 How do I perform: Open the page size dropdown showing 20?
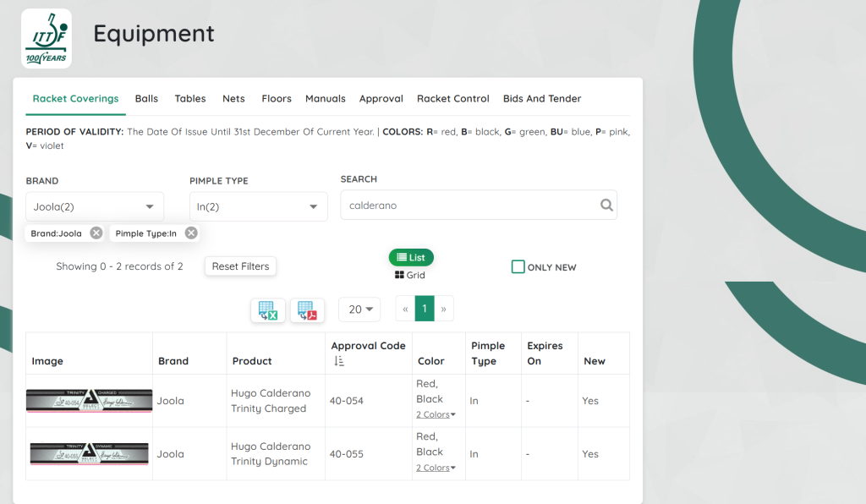(x=359, y=310)
